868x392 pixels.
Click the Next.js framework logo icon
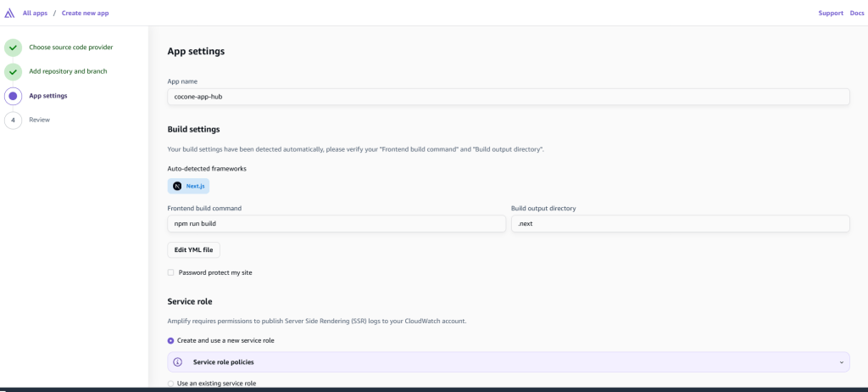coord(177,186)
